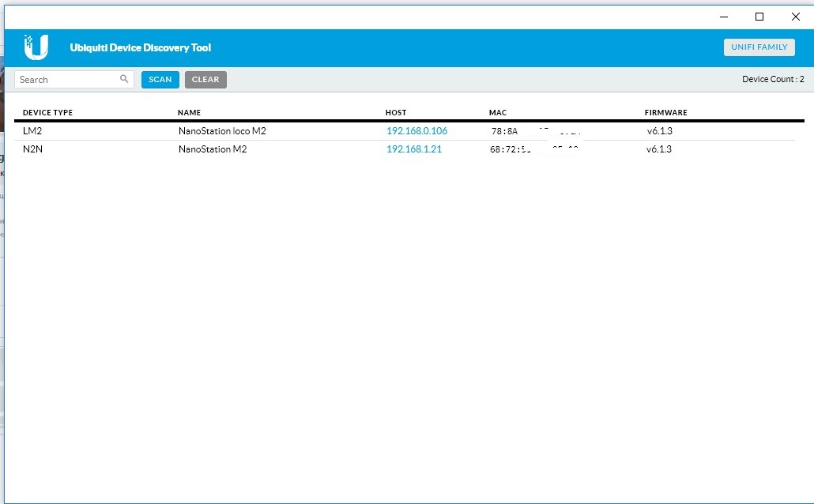Click the Ubiquiti logo icon
Viewport: 814px width, 504px height.
pyautogui.click(x=36, y=47)
